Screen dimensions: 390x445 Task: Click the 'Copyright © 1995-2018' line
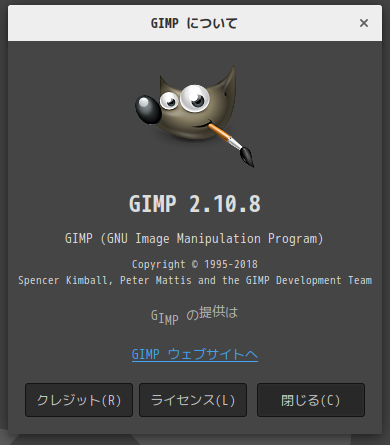click(195, 264)
